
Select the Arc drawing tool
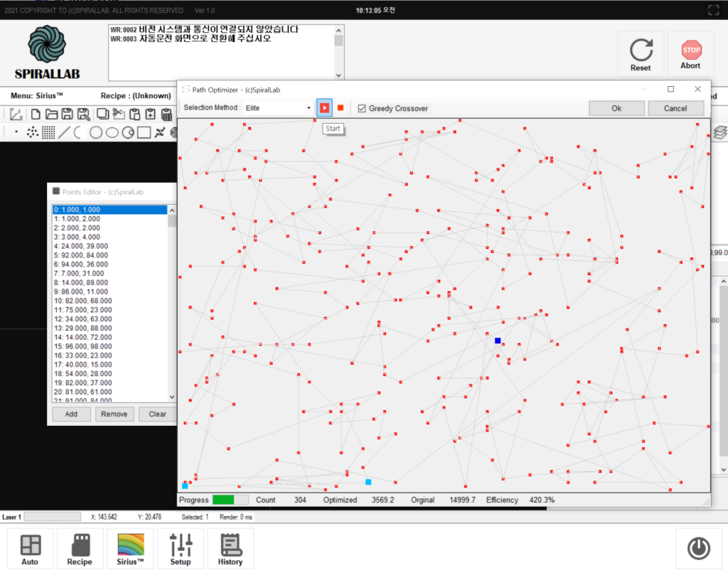(77, 132)
